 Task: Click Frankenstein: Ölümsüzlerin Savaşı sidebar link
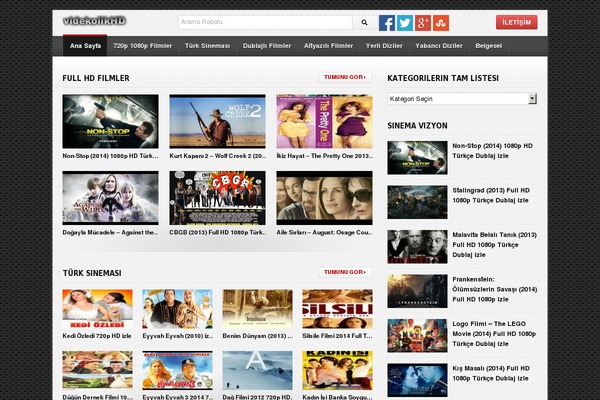pyautogui.click(x=495, y=289)
